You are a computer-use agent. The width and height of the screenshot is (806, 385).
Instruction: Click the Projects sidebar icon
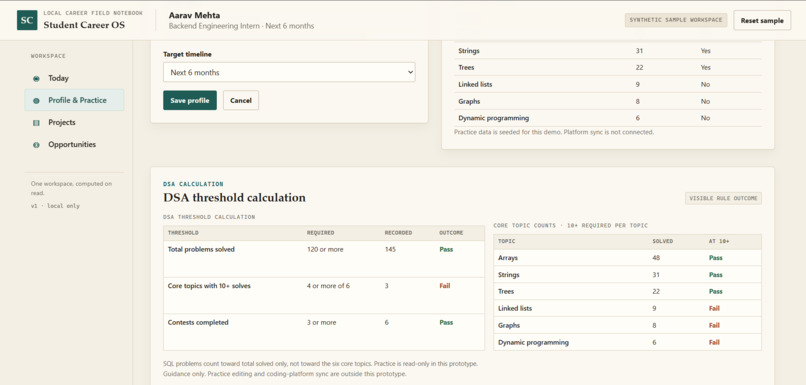36,123
